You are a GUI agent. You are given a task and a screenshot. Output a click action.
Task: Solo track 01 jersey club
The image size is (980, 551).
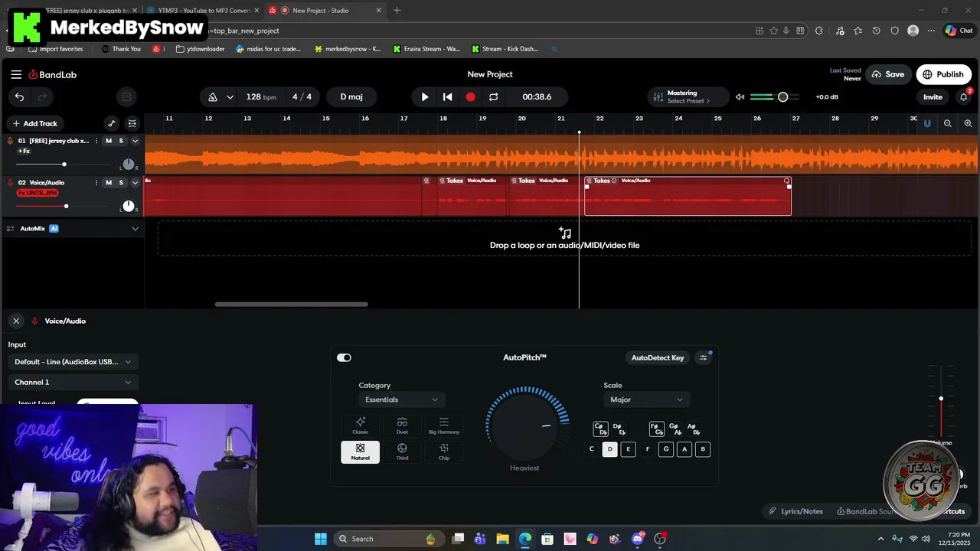click(x=121, y=141)
